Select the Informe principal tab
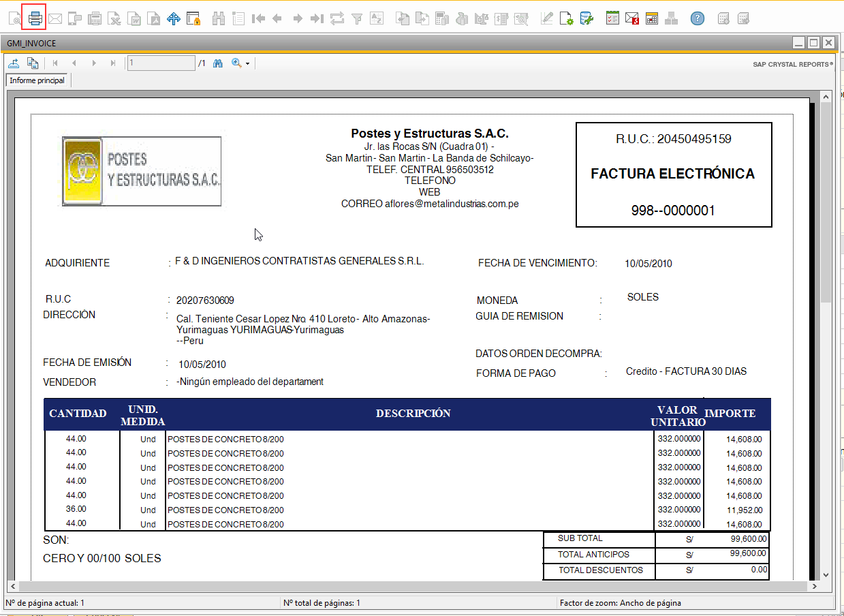The width and height of the screenshot is (844, 616). click(37, 80)
